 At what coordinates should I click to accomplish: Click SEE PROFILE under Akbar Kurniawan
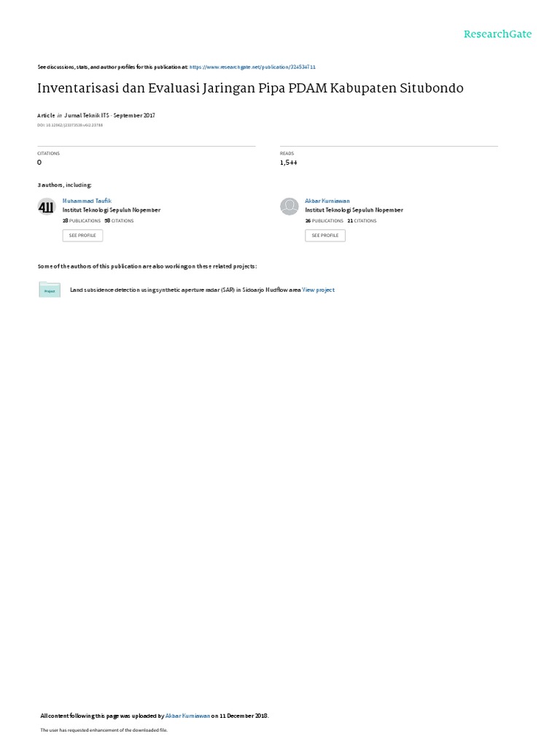tap(325, 236)
